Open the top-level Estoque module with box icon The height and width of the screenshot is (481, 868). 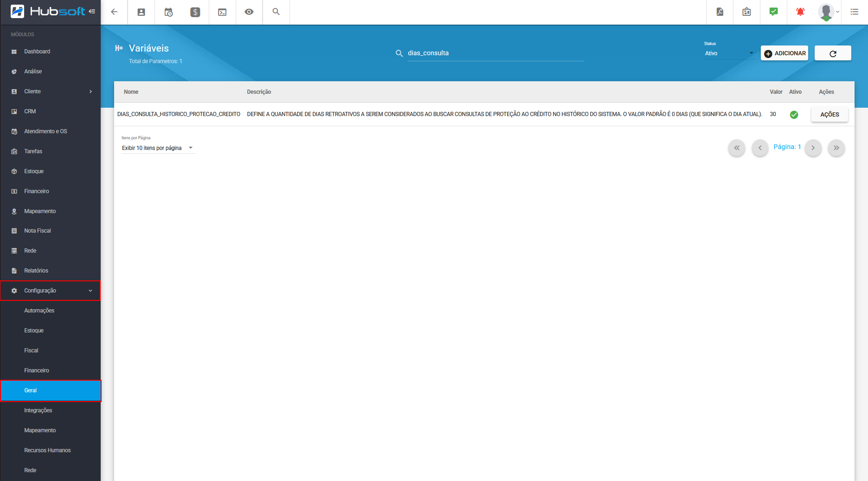pos(50,171)
